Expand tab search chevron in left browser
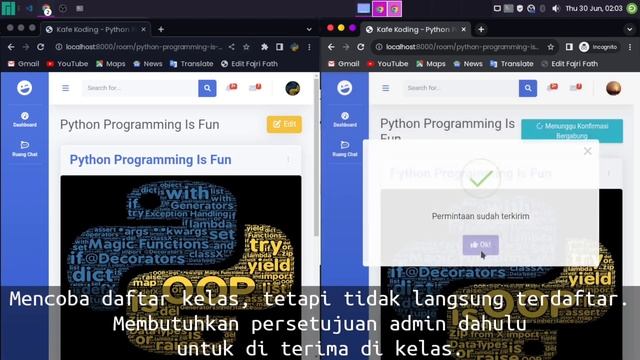This screenshot has width=640, height=360. (309, 29)
